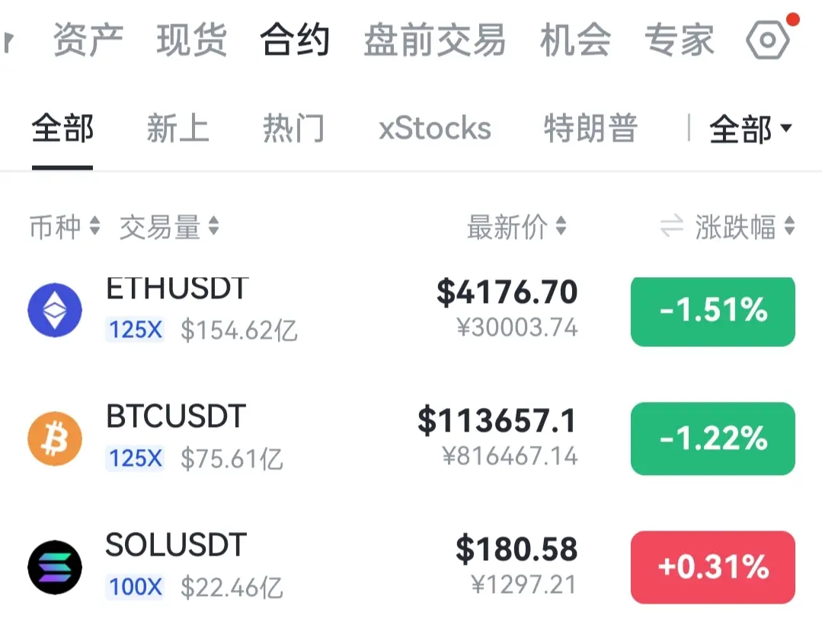This screenshot has width=822, height=644.
Task: Select the 热门 category tab
Action: coord(293,129)
